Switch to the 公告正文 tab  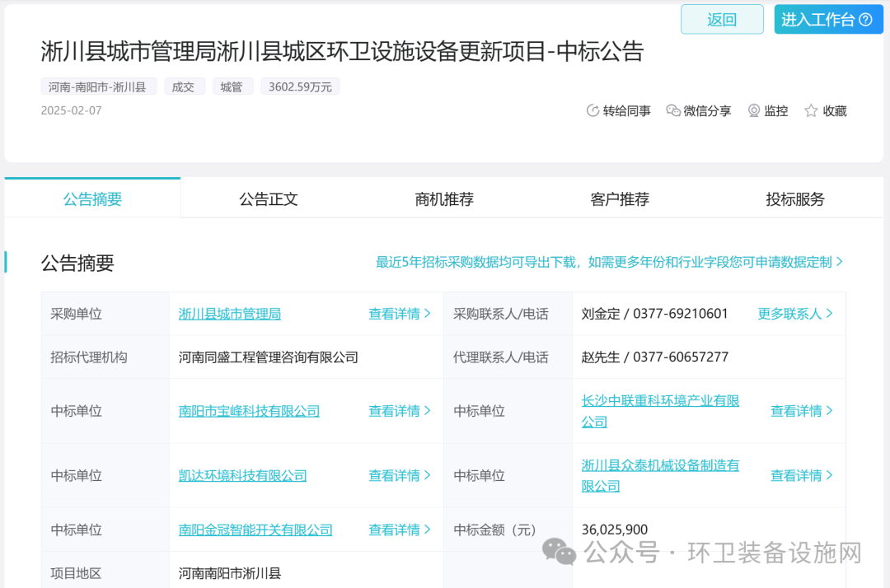click(269, 198)
